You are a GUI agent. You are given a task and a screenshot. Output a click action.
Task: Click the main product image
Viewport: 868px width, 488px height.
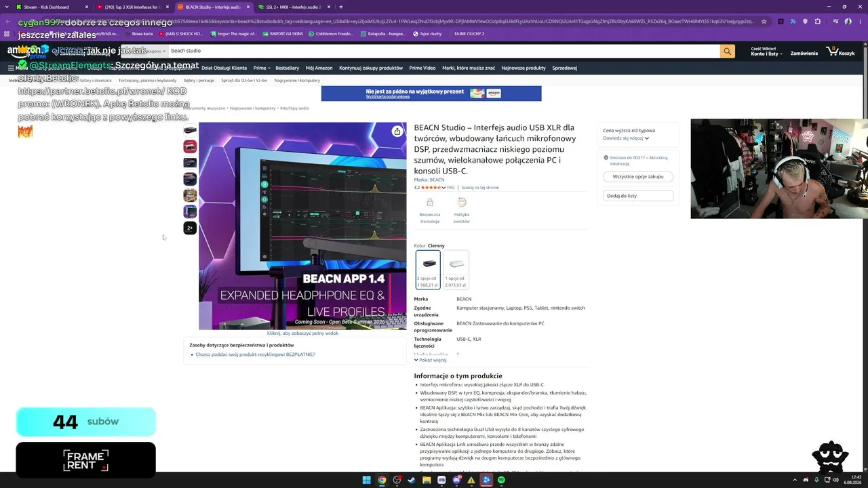pyautogui.click(x=302, y=226)
